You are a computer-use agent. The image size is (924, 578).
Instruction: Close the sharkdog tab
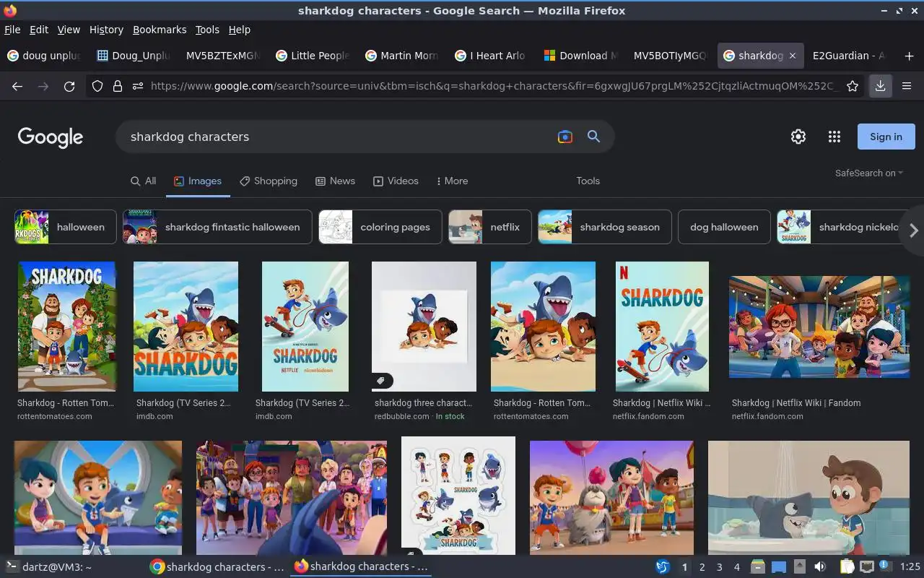[793, 56]
